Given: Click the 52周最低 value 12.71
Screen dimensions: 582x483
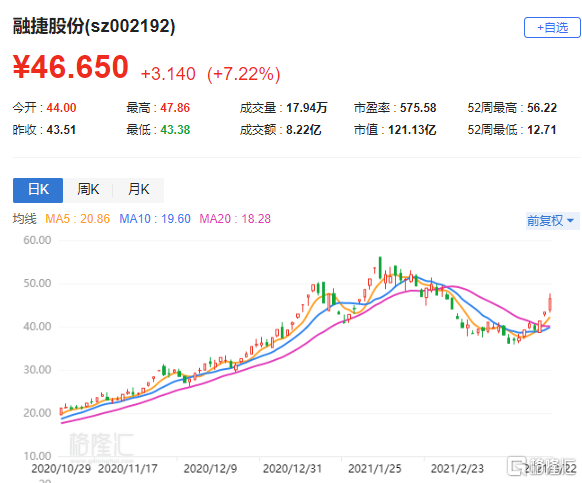Looking at the screenshot, I should [x=542, y=130].
